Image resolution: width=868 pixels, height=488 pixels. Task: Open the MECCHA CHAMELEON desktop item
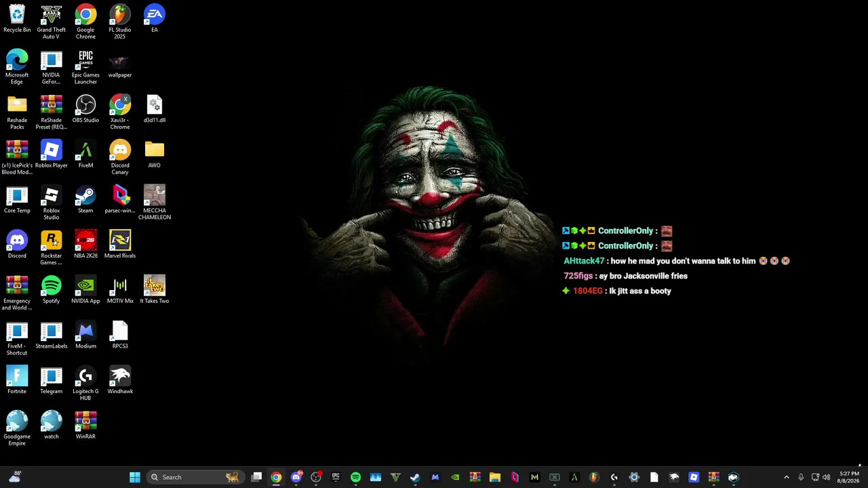coord(155,203)
